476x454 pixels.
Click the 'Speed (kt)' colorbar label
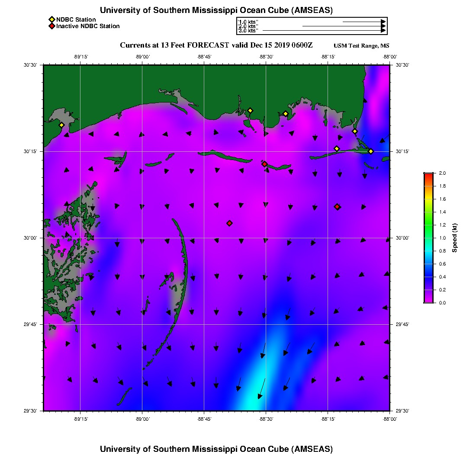pyautogui.click(x=455, y=238)
